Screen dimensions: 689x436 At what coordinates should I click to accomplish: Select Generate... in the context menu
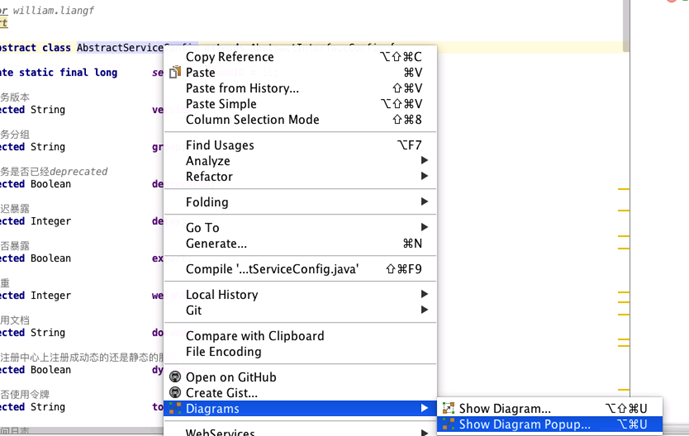click(216, 243)
